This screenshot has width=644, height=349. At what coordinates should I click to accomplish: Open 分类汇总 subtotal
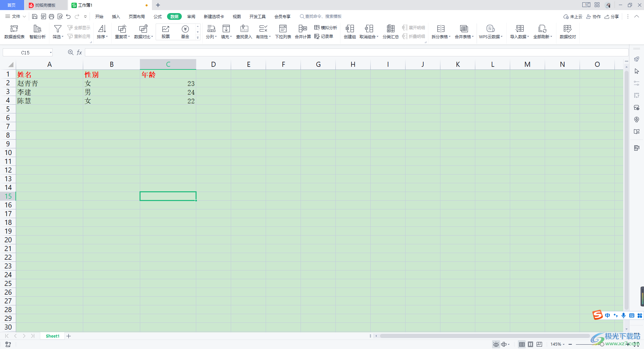tap(391, 32)
